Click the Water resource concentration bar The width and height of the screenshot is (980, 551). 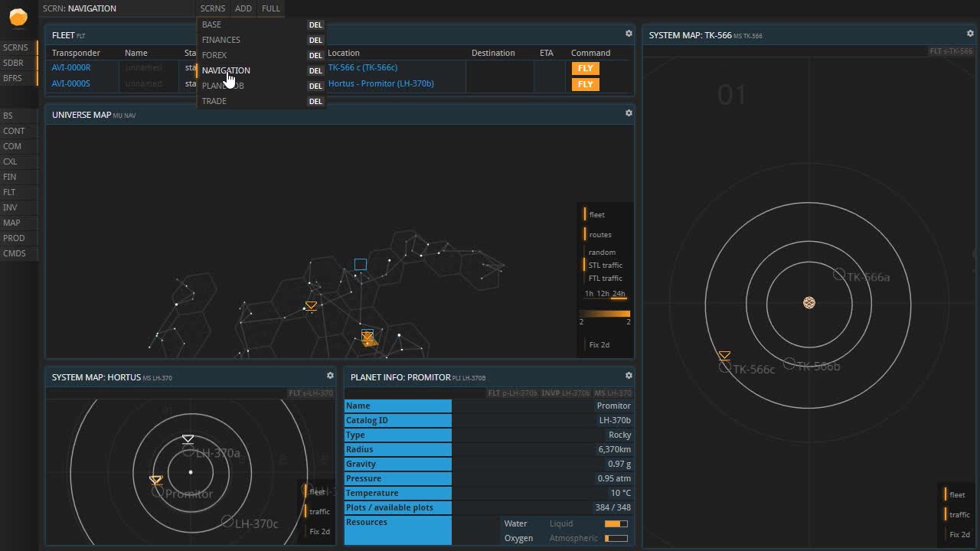[x=616, y=524]
